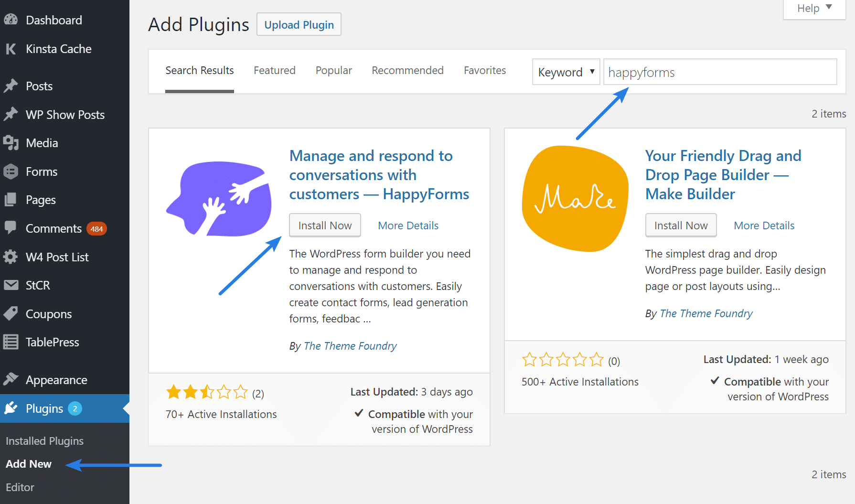Open the Make Builder orange logo thumbnail
This screenshot has height=504, width=855.
coord(575,199)
